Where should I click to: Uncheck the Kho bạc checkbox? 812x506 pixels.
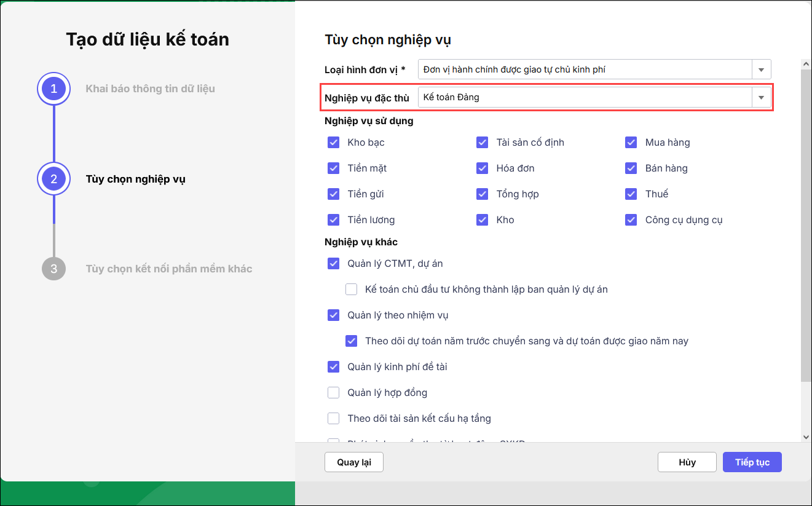pyautogui.click(x=334, y=143)
